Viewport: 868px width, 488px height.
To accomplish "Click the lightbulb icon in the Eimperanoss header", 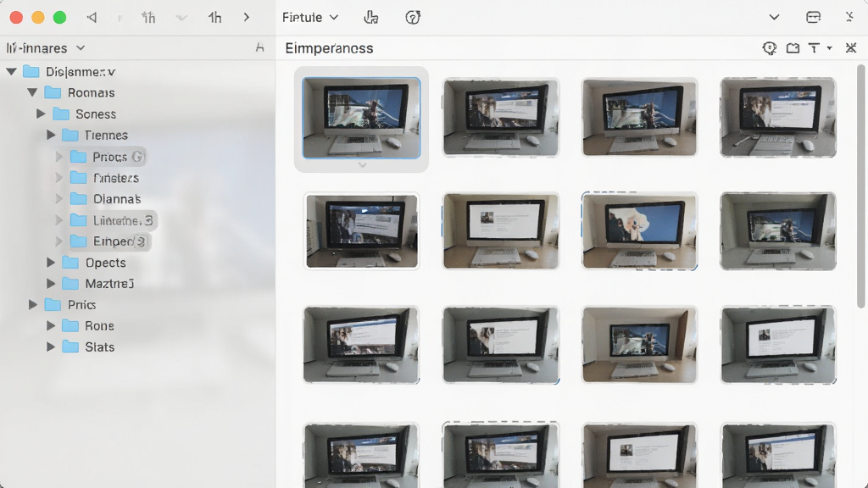I will click(x=770, y=48).
